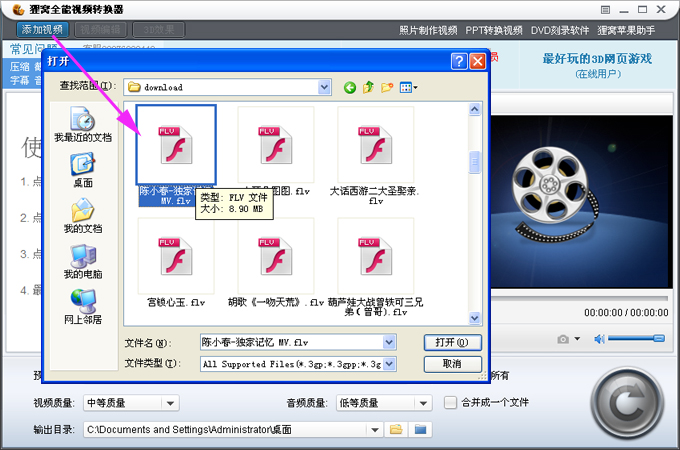
Task: Click 照片制作视频 in the top menu
Action: 428,30
